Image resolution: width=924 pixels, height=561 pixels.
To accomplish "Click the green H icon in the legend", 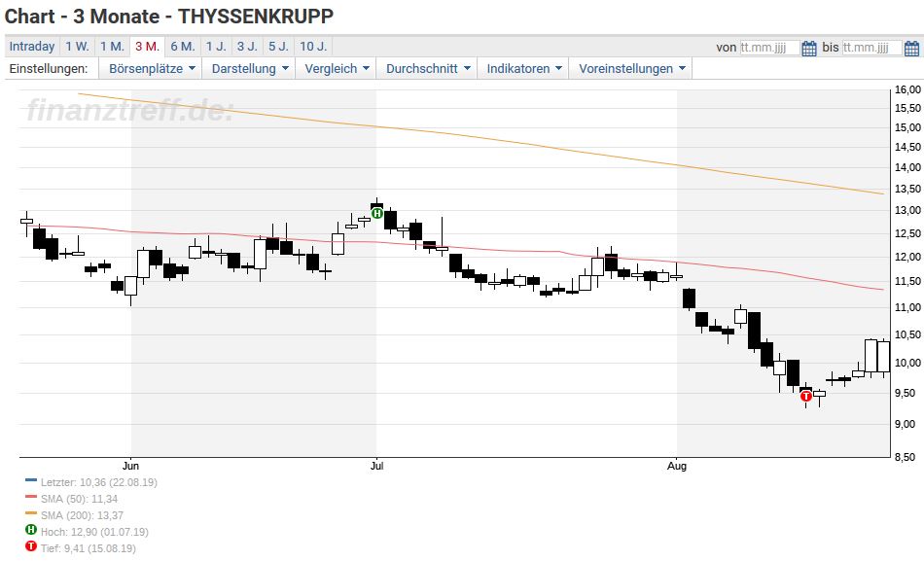I will pyautogui.click(x=31, y=530).
